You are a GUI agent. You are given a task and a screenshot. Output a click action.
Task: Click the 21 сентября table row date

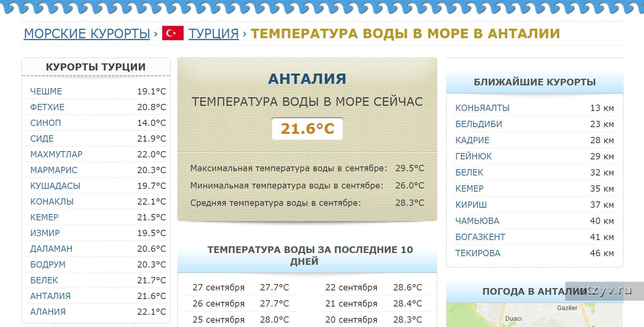tap(351, 304)
